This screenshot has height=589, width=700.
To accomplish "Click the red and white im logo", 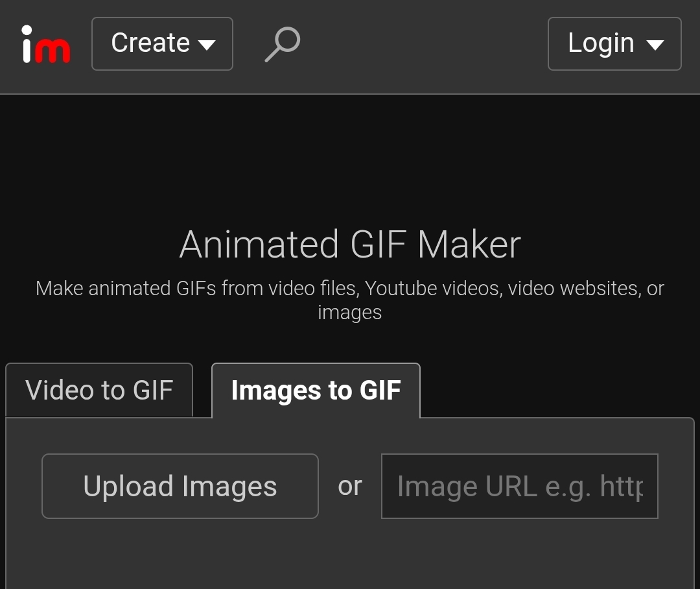I will [46, 44].
